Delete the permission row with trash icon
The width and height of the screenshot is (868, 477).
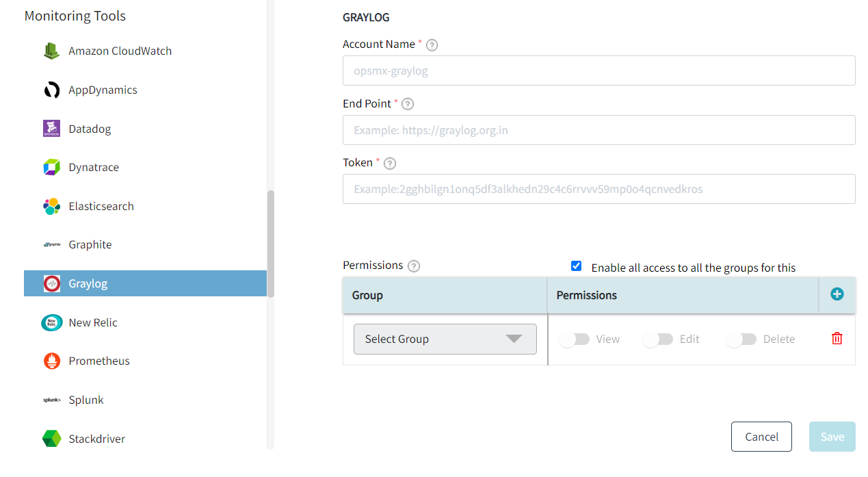(836, 339)
